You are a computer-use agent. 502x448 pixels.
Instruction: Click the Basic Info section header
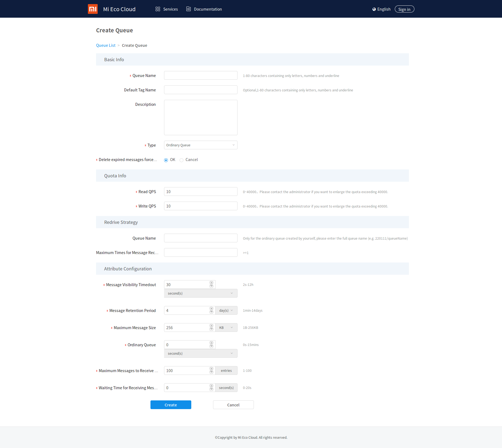[252, 59]
